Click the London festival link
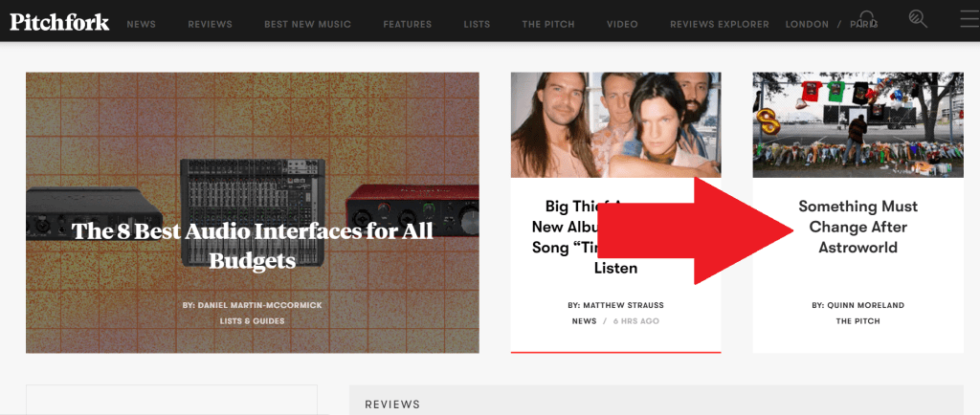This screenshot has height=415, width=980. pos(807,24)
